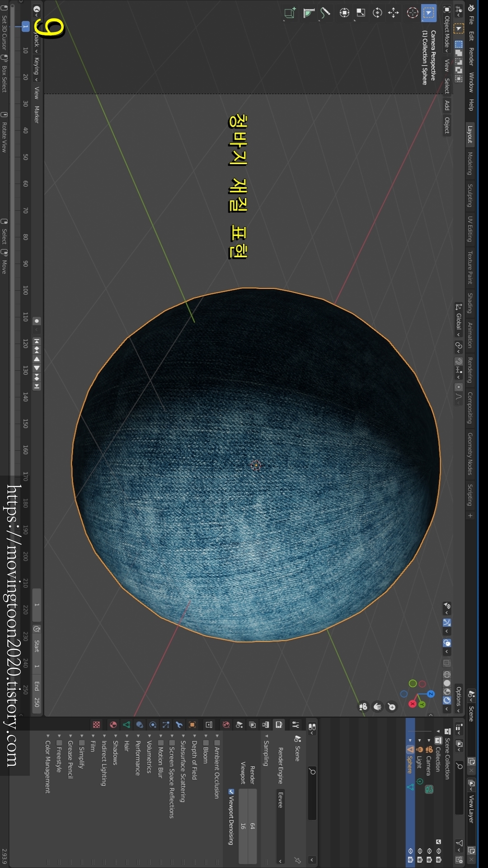This screenshot has height=868, width=488.
Task: Open Object properties orange square icon
Action: click(192, 725)
